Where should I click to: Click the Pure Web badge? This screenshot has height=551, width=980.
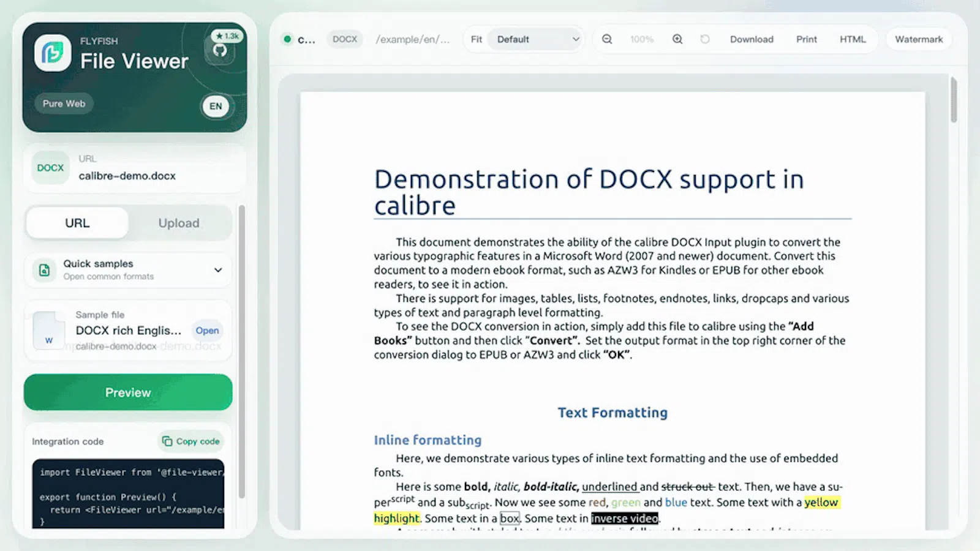pos(64,103)
